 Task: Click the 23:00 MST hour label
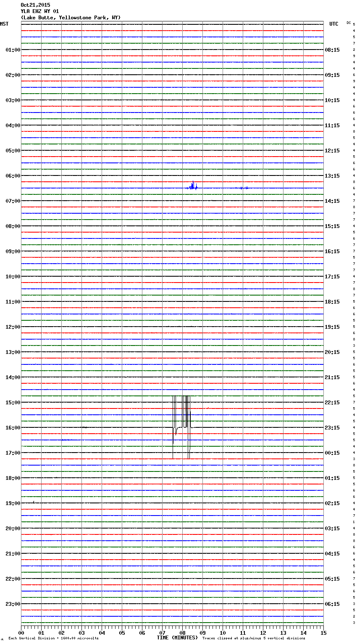(13, 604)
